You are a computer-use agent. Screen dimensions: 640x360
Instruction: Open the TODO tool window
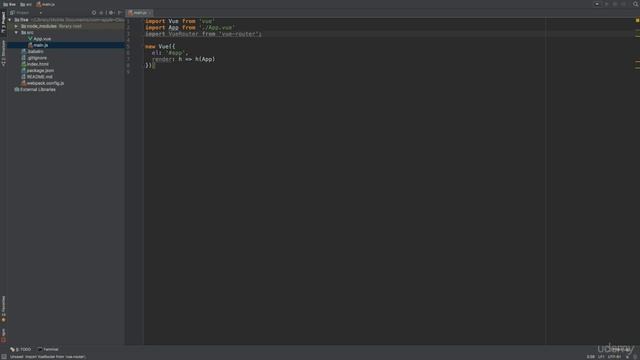pyautogui.click(x=20, y=349)
